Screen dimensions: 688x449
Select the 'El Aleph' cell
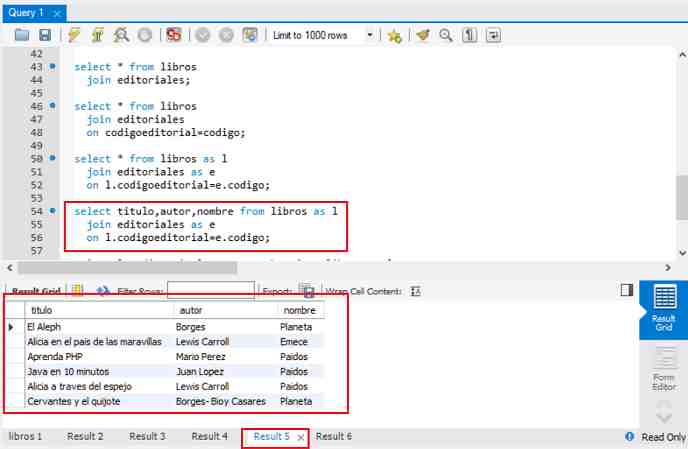click(x=99, y=327)
